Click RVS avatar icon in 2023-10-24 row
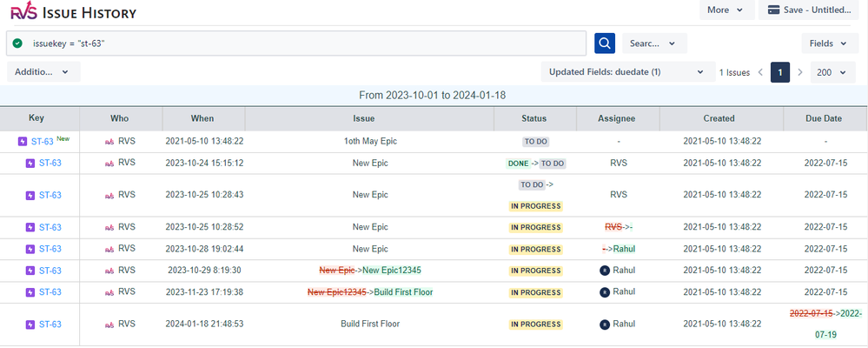 tap(109, 164)
